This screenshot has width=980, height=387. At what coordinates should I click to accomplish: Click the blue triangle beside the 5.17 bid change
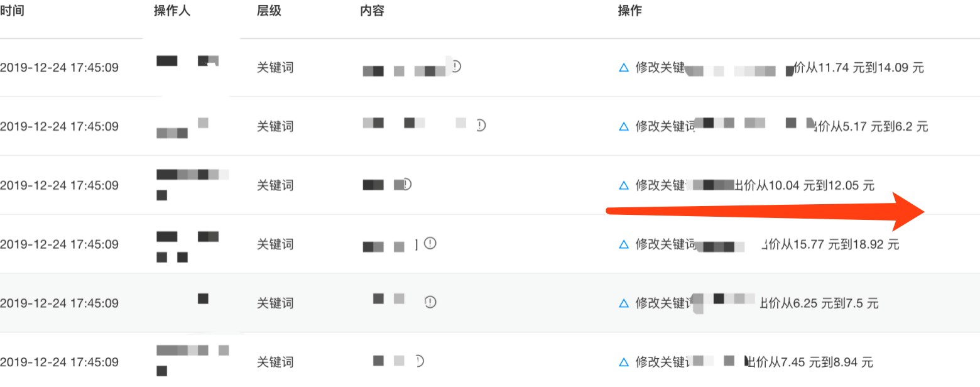pos(624,127)
